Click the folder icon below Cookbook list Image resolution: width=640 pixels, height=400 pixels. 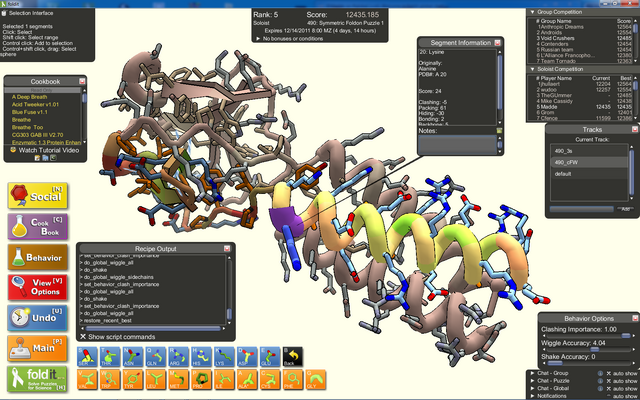[x=45, y=158]
